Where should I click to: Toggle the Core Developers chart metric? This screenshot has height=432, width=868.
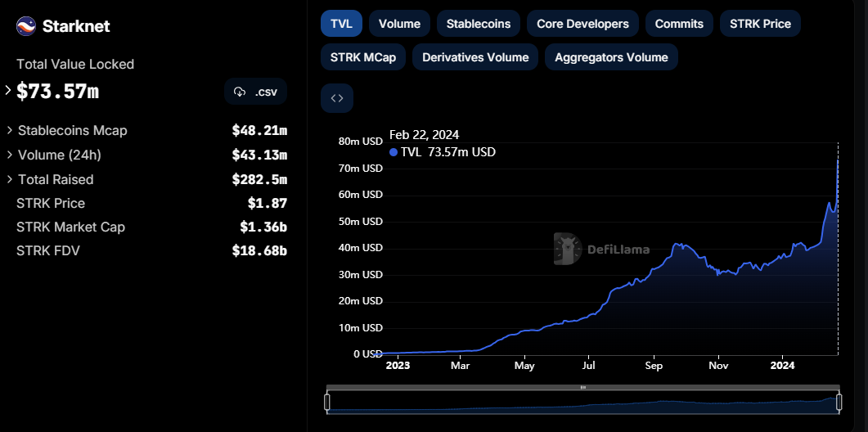(582, 24)
